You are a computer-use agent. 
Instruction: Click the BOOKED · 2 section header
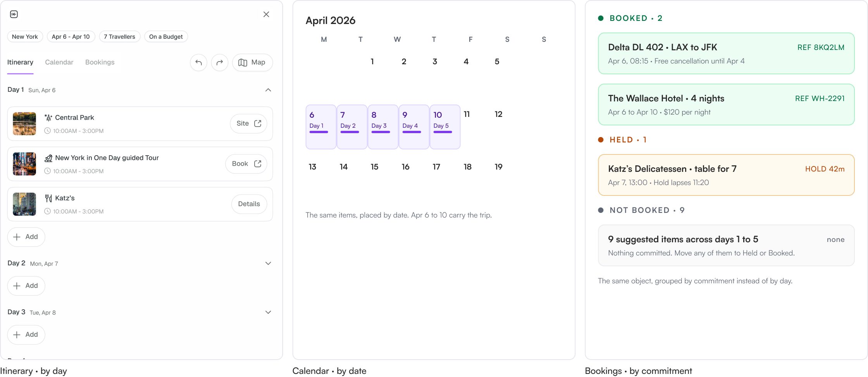tap(630, 18)
